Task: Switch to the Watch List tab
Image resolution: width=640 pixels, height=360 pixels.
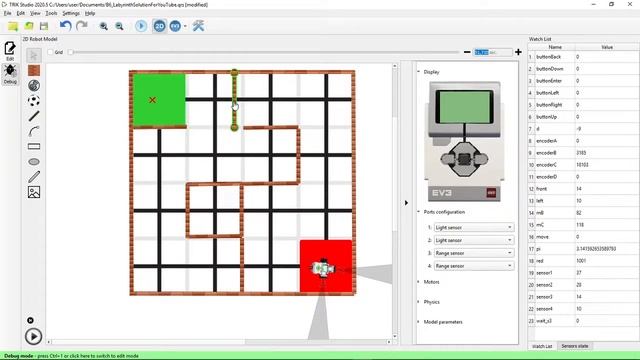Action: click(542, 346)
